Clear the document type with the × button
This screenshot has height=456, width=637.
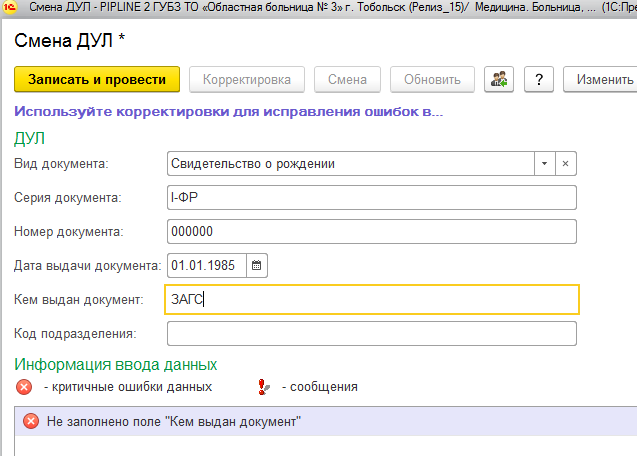click(565, 163)
